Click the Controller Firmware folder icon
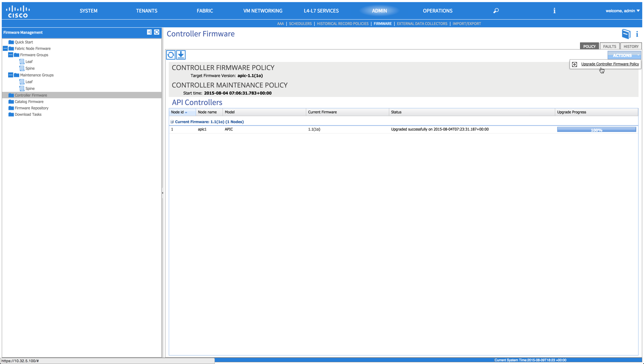644x364 pixels. (x=11, y=95)
